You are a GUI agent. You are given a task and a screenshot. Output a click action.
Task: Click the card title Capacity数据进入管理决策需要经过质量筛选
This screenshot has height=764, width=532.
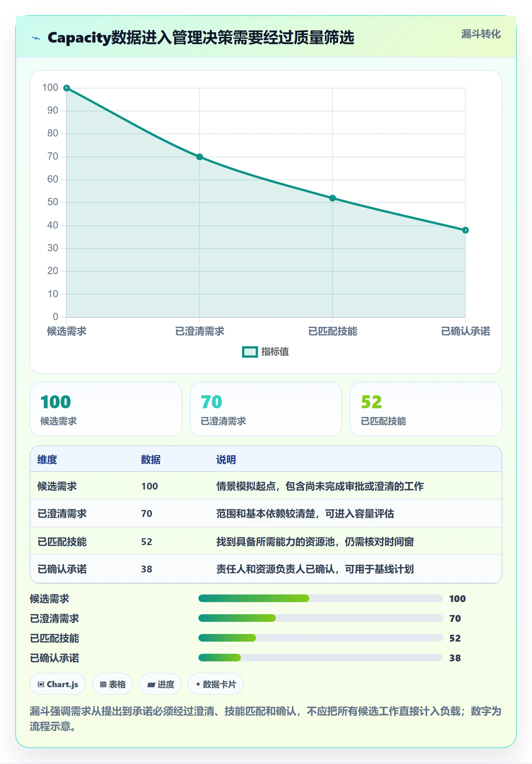(201, 38)
